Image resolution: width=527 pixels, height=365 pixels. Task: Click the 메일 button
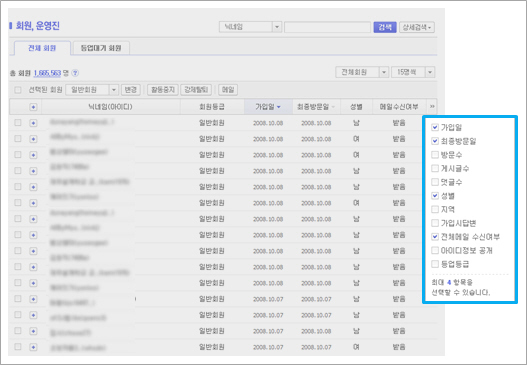click(228, 90)
